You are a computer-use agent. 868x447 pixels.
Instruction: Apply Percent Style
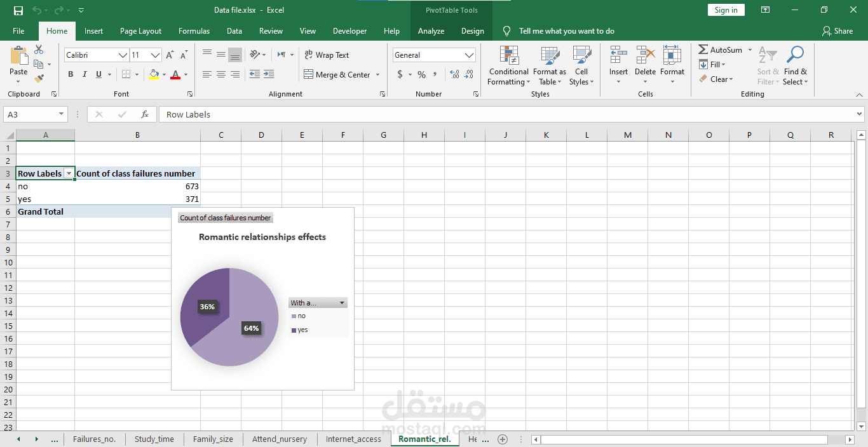click(421, 74)
